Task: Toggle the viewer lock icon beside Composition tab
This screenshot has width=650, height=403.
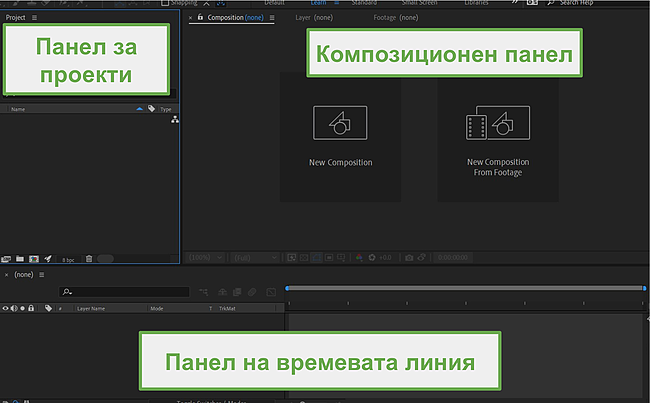Action: point(200,17)
